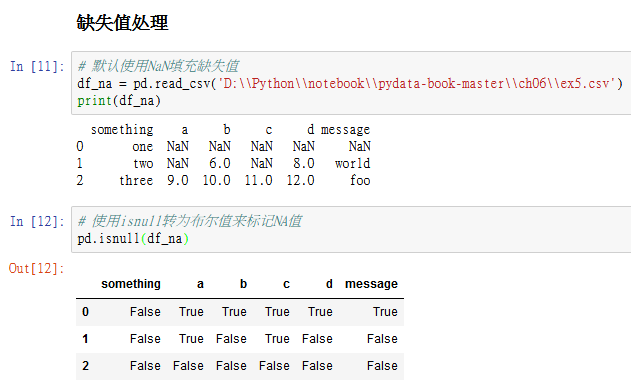
Task: Click the isnull comment in cell 12
Action: [x=190, y=221]
